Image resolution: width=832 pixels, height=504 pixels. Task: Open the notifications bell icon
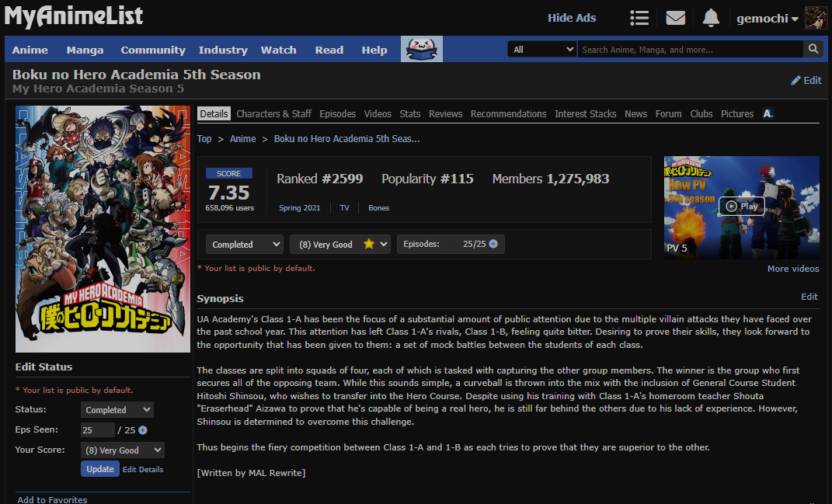pyautogui.click(x=711, y=18)
